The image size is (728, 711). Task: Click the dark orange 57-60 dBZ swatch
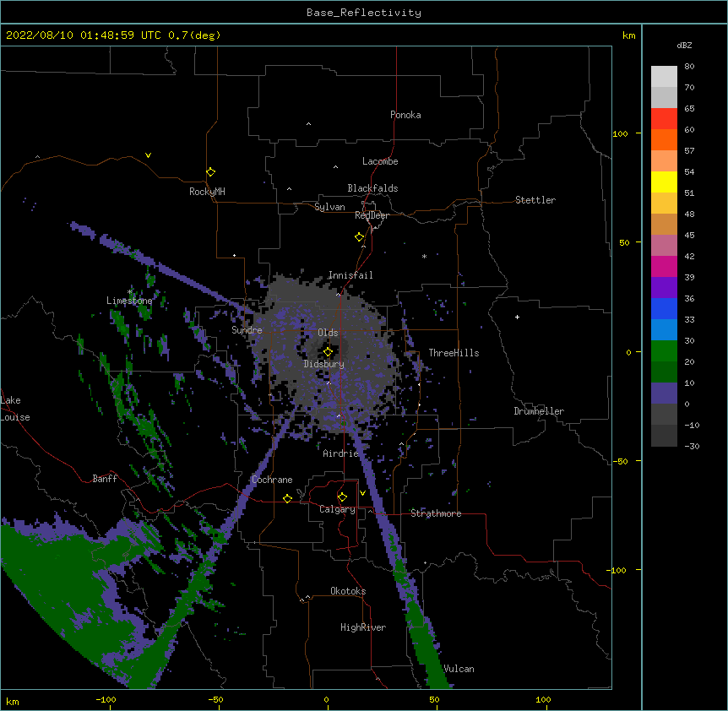click(x=664, y=139)
